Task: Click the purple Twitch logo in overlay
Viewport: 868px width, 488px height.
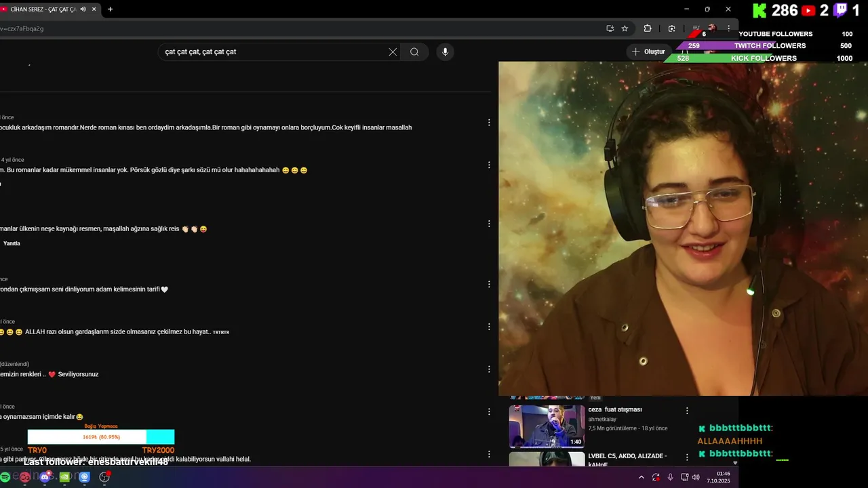Action: point(840,10)
